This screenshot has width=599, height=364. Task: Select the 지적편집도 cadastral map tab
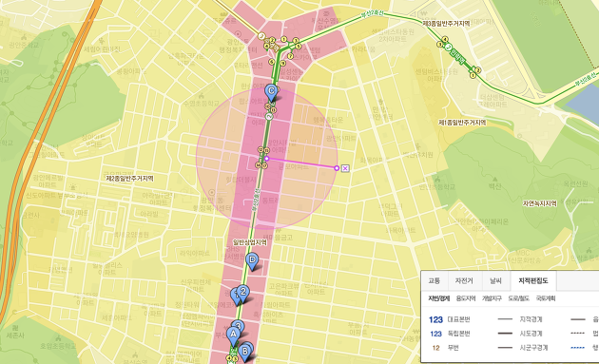(x=533, y=280)
